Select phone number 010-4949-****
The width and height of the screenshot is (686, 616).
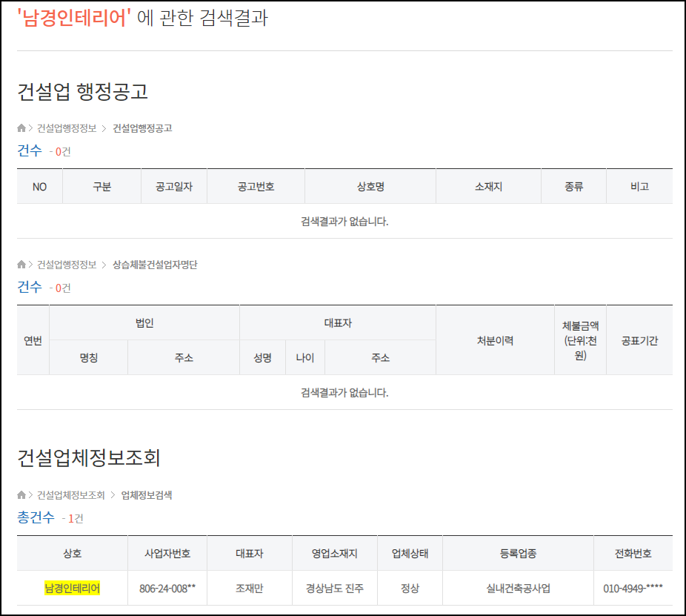click(633, 589)
